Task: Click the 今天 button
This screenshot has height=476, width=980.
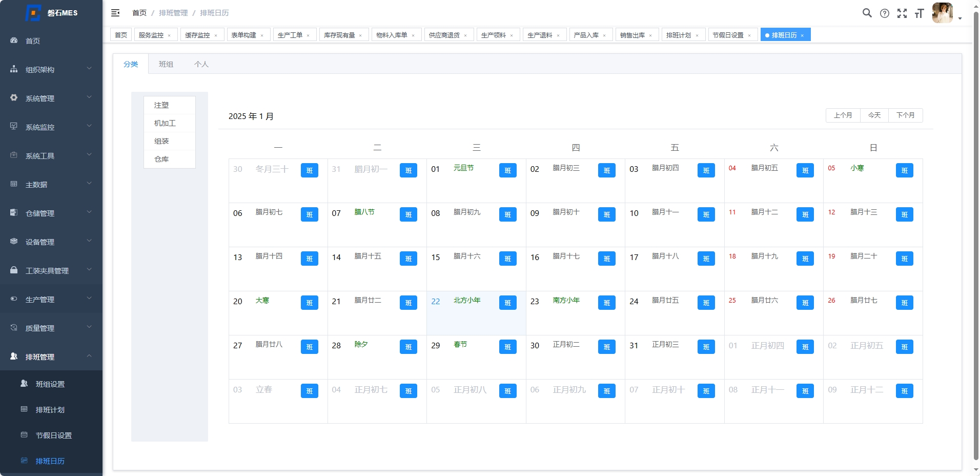Action: 874,115
